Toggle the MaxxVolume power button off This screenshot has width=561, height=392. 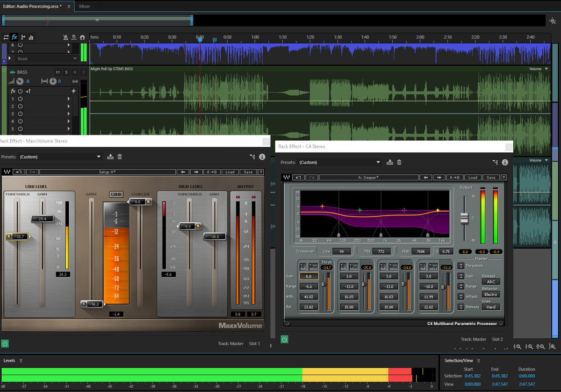point(5,343)
